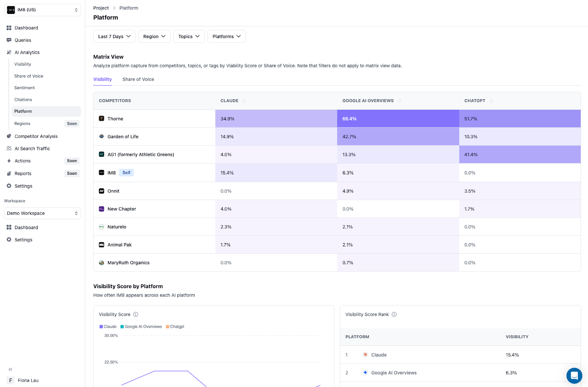Open the Last 7 Days date filter

coord(114,36)
